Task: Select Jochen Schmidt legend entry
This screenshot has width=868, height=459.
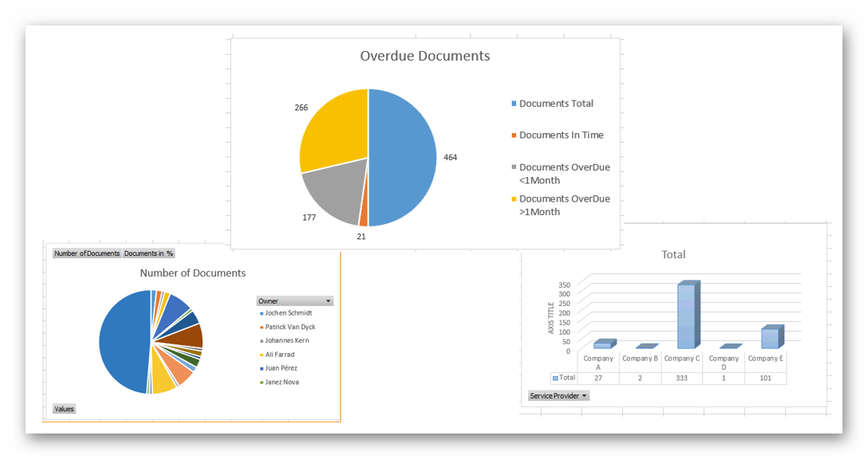Action: coord(288,313)
